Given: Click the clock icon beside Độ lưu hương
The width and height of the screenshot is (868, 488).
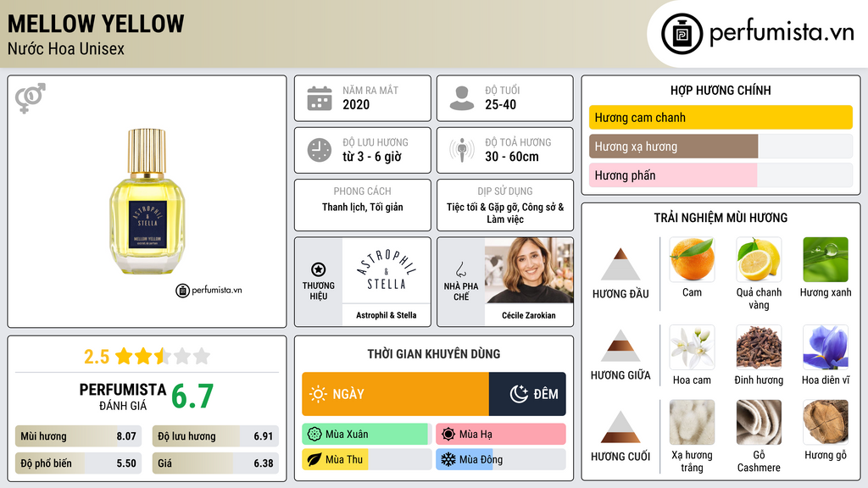Looking at the screenshot, I should click(320, 150).
